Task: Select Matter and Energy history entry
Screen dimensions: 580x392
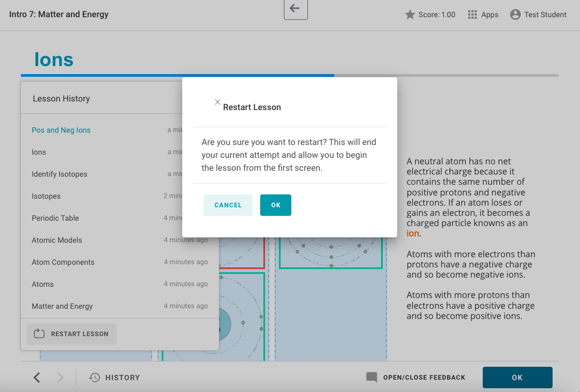Action: tap(62, 306)
